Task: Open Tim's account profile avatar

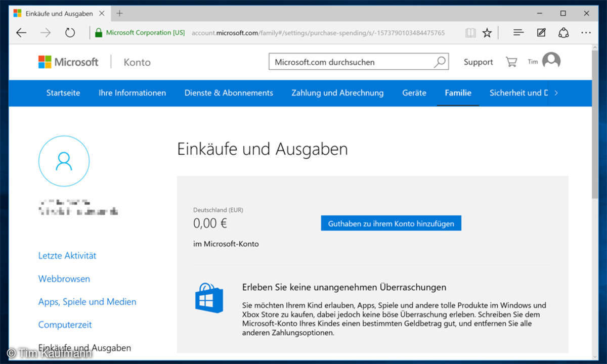Action: point(551,61)
